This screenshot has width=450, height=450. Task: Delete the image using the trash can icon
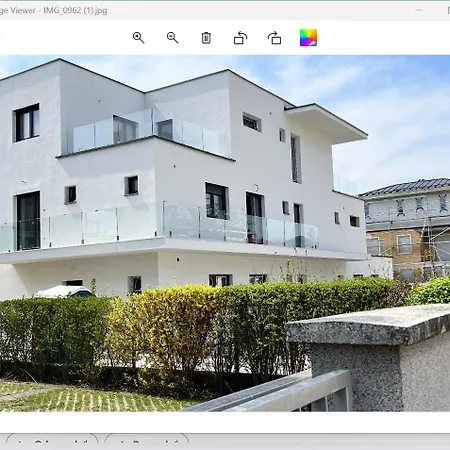tap(206, 38)
